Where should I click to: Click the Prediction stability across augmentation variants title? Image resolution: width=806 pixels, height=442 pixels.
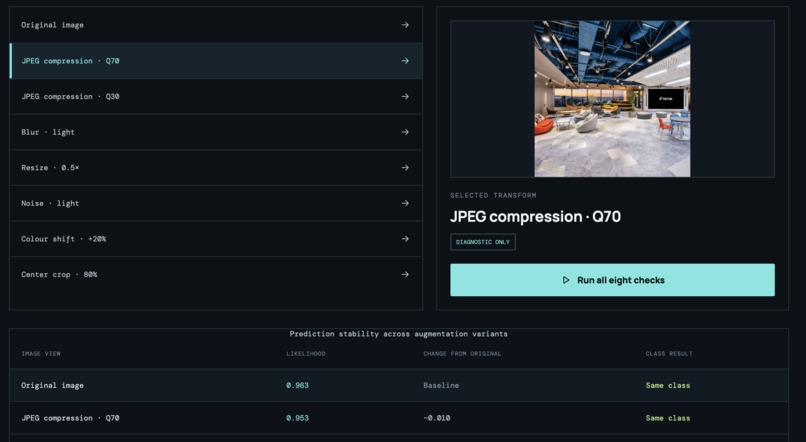[x=398, y=334]
